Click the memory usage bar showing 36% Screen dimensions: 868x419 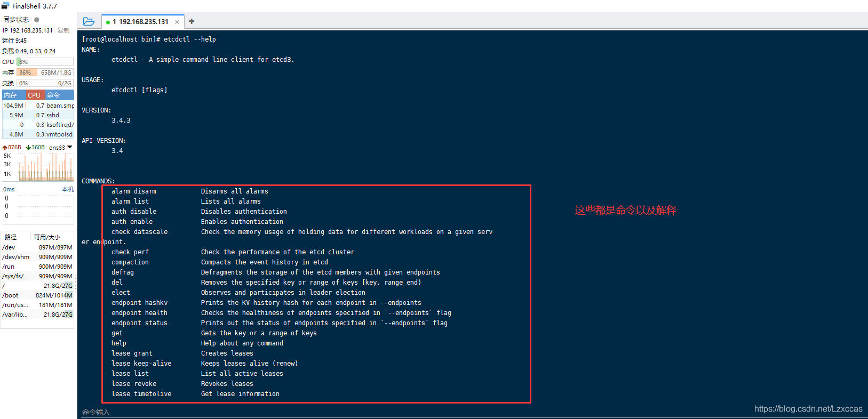click(45, 72)
